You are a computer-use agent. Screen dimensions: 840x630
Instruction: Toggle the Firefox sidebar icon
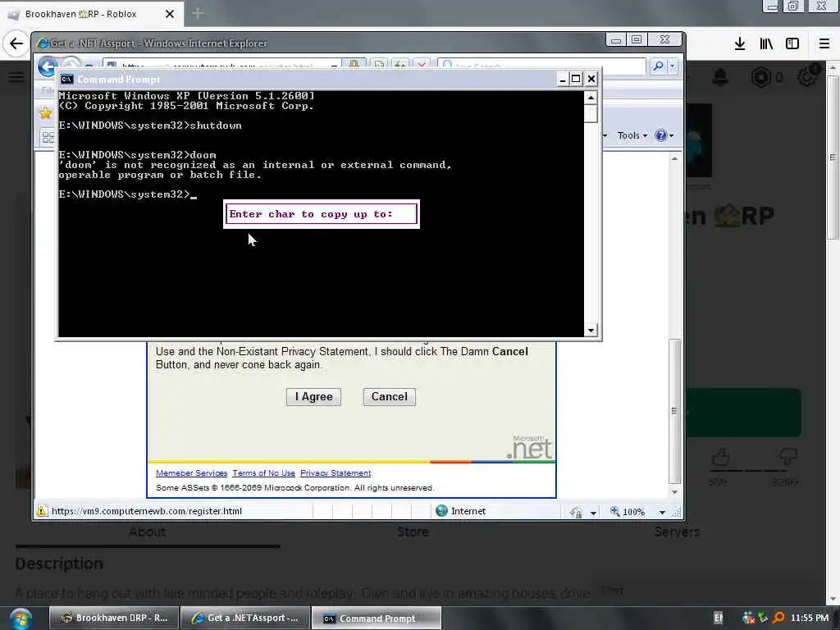[x=792, y=44]
